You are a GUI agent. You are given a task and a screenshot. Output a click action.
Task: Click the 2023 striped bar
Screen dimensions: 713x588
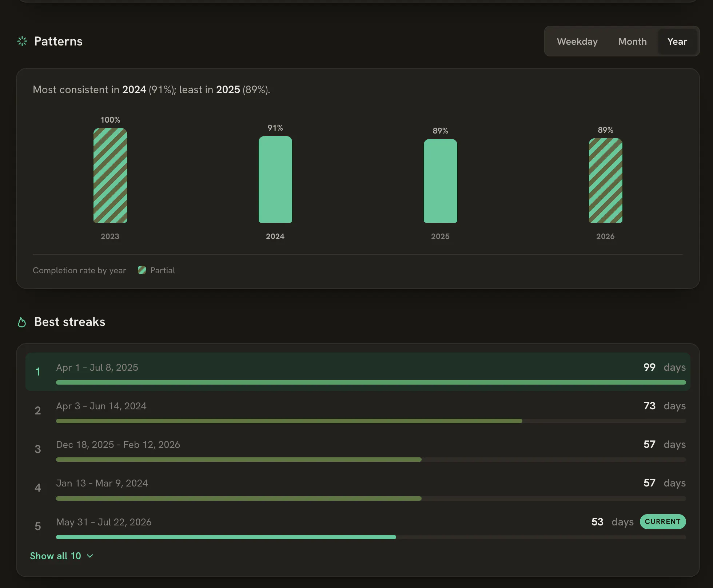click(110, 175)
